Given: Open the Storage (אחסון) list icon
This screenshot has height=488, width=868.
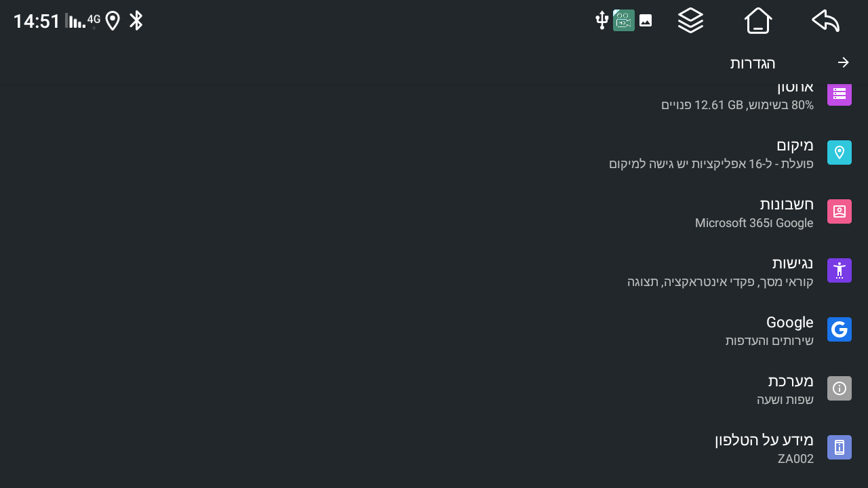Looking at the screenshot, I should (x=839, y=94).
